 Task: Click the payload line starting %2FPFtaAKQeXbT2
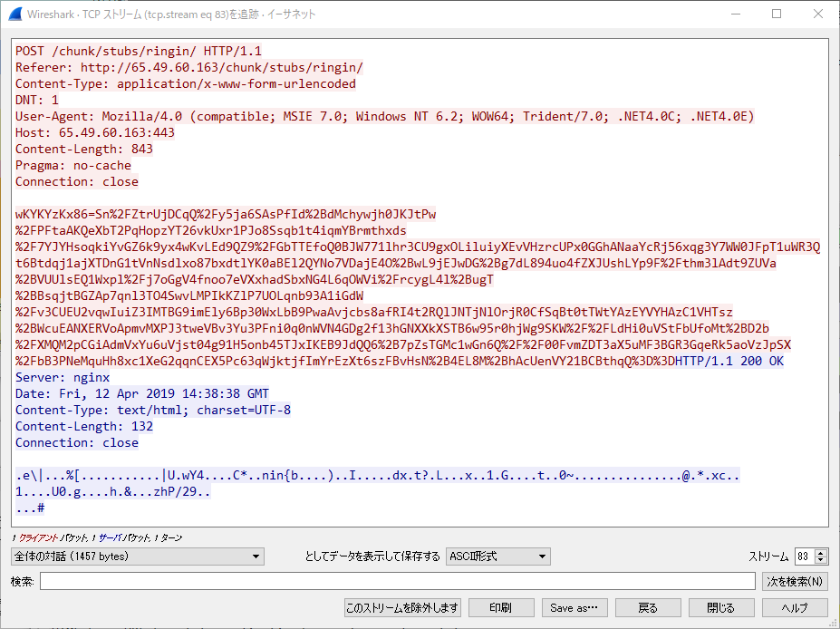211,230
